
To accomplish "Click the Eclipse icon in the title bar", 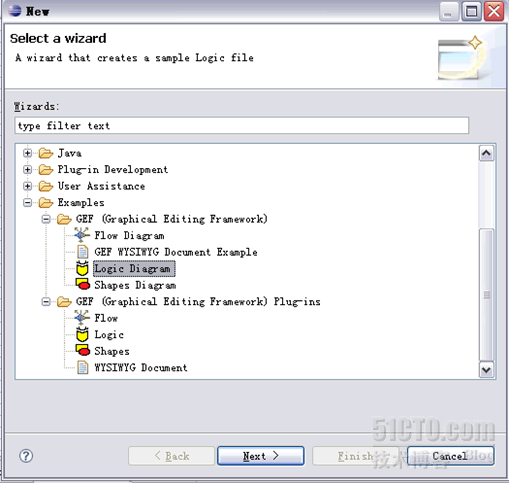I will click(15, 11).
